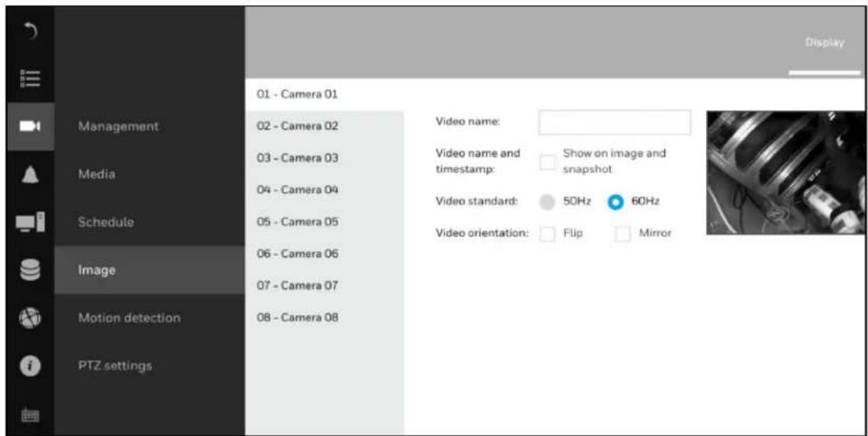Click the camera preview thumbnail
This screenshot has width=868, height=436.
pos(785,172)
